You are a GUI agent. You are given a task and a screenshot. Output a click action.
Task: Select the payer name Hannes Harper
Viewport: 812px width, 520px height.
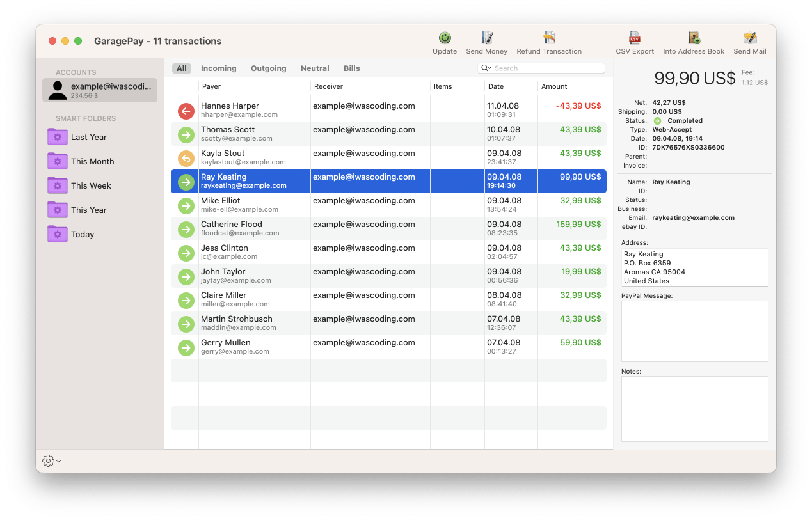230,106
